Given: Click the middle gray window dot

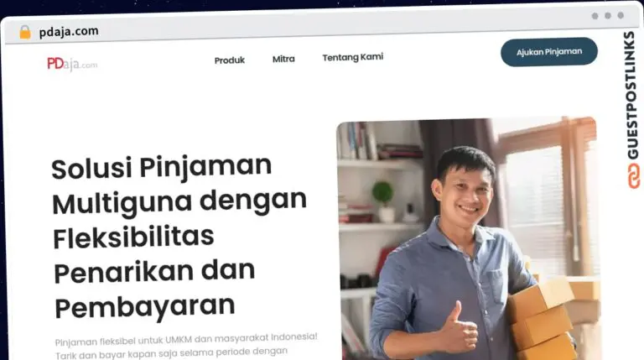Looking at the screenshot, I should (x=608, y=16).
